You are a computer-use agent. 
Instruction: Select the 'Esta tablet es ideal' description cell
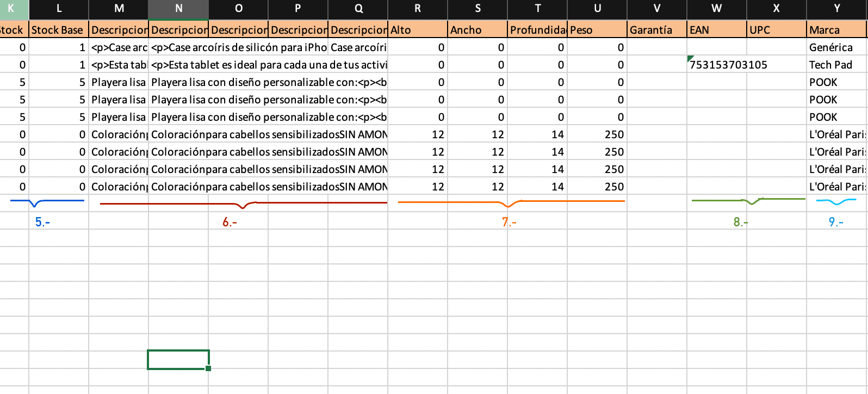[x=269, y=65]
